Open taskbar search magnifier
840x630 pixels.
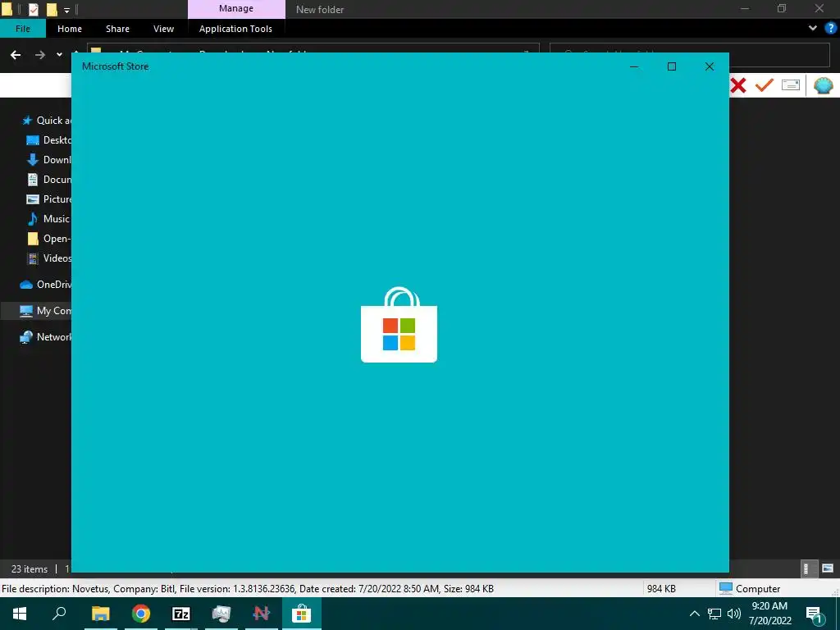(x=59, y=614)
